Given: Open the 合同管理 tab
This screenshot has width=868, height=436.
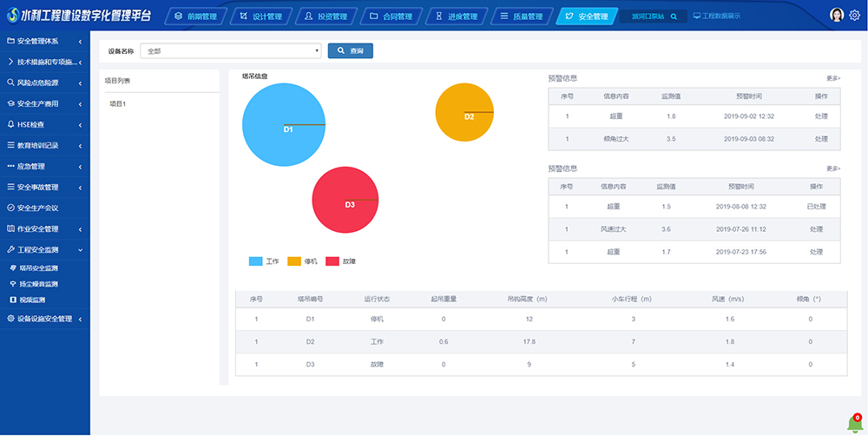Looking at the screenshot, I should coord(391,17).
